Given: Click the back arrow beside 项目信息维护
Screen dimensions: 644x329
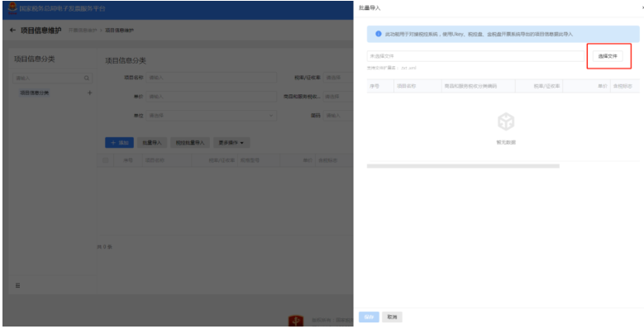Looking at the screenshot, I should (12, 31).
